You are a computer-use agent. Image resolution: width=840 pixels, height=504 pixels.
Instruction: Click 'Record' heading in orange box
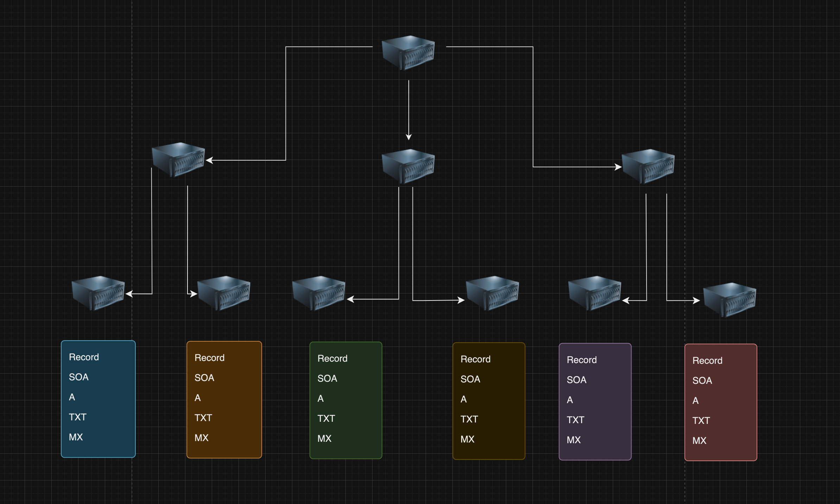pyautogui.click(x=210, y=358)
